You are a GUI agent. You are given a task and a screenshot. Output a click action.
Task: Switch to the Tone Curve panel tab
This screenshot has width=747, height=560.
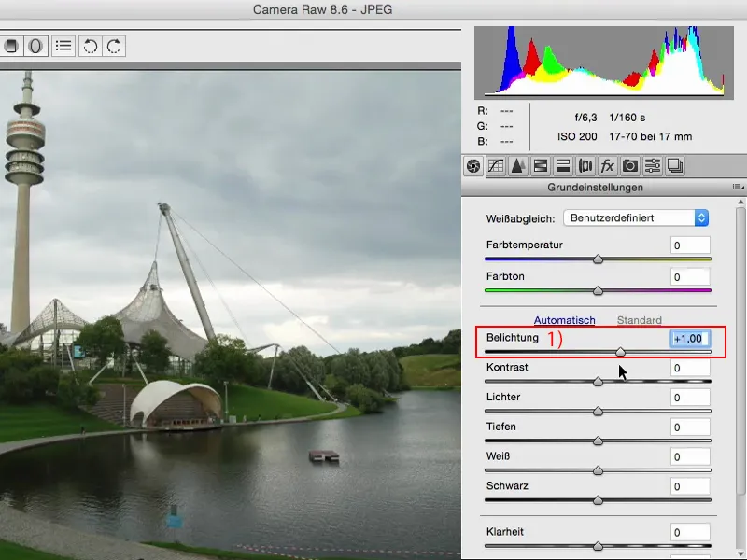[496, 166]
